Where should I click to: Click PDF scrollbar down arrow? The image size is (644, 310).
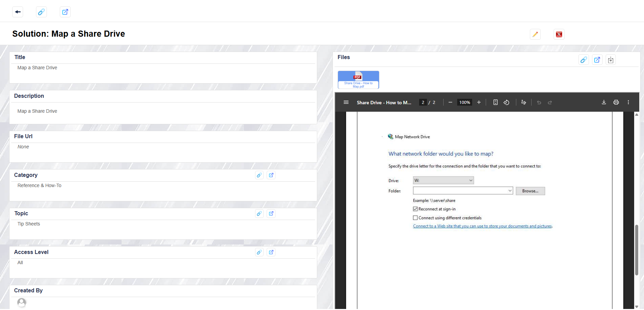(637, 307)
